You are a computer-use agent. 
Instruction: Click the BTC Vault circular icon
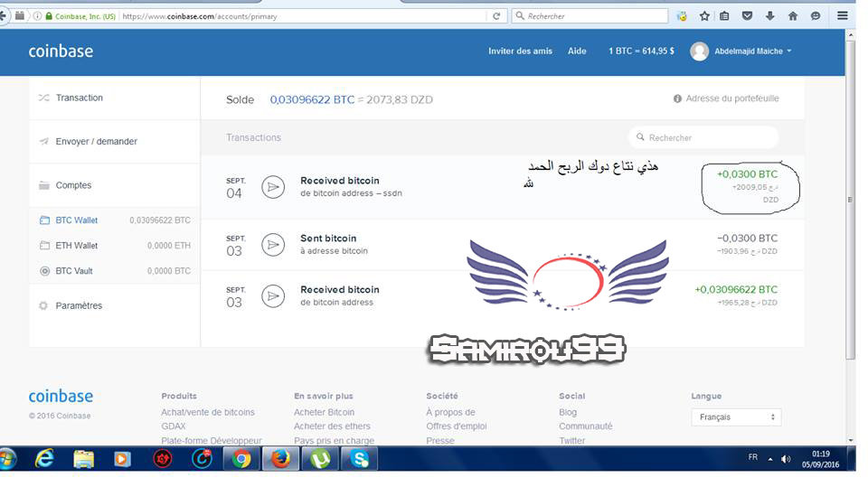click(x=44, y=271)
